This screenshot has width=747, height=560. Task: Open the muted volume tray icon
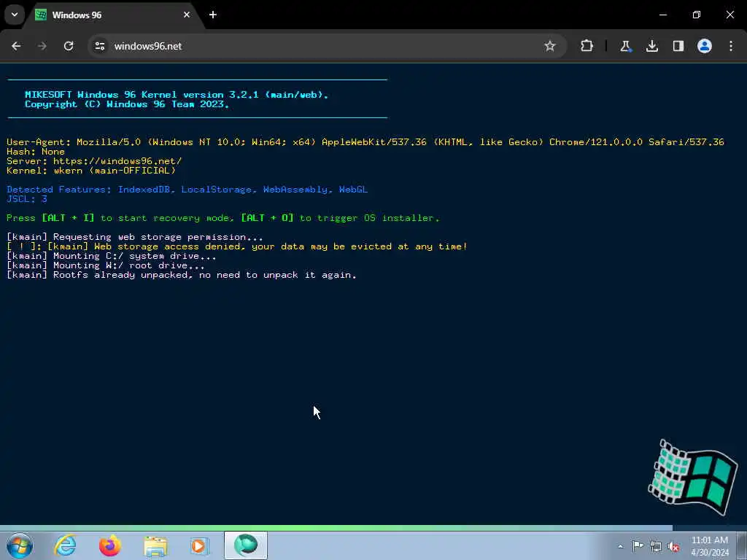point(673,546)
